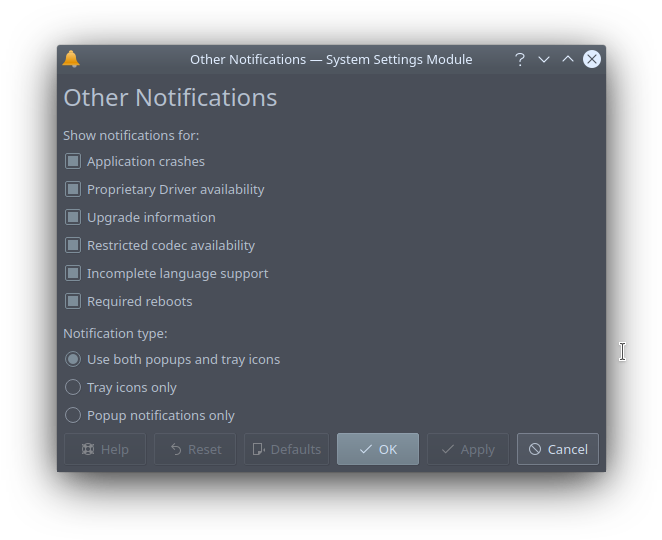This screenshot has height=540, width=662.
Task: Maximize window with the up chevron
Action: pos(568,59)
